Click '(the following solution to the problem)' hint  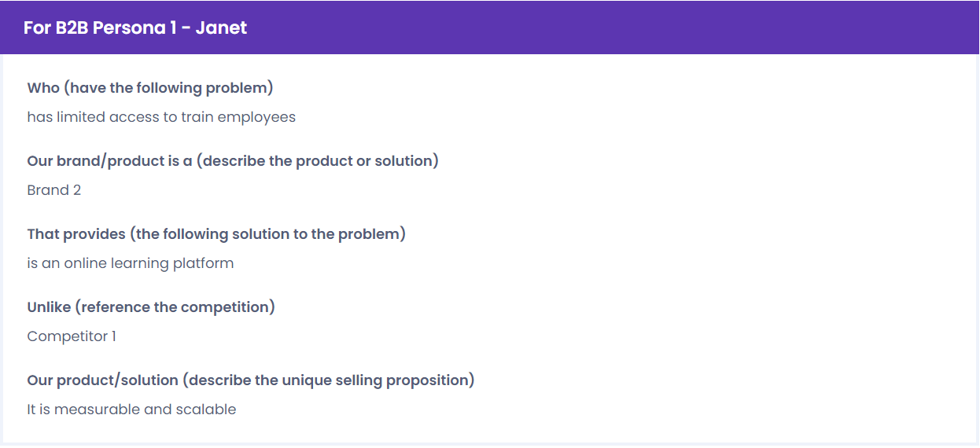click(x=267, y=233)
